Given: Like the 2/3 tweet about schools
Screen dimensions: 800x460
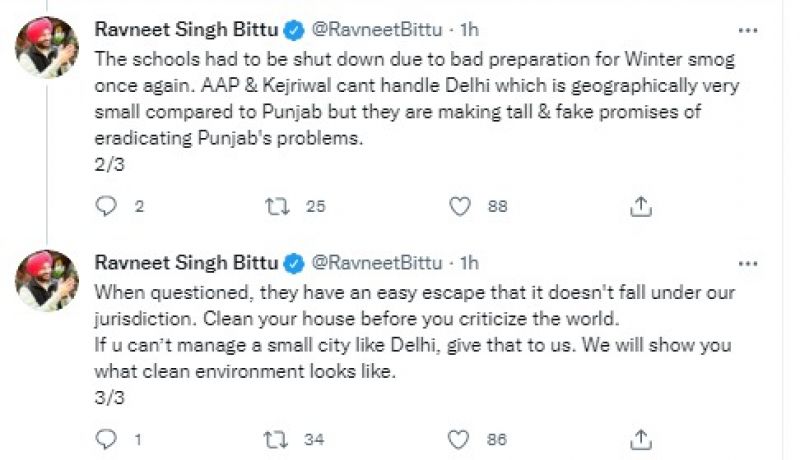Looking at the screenshot, I should [460, 205].
